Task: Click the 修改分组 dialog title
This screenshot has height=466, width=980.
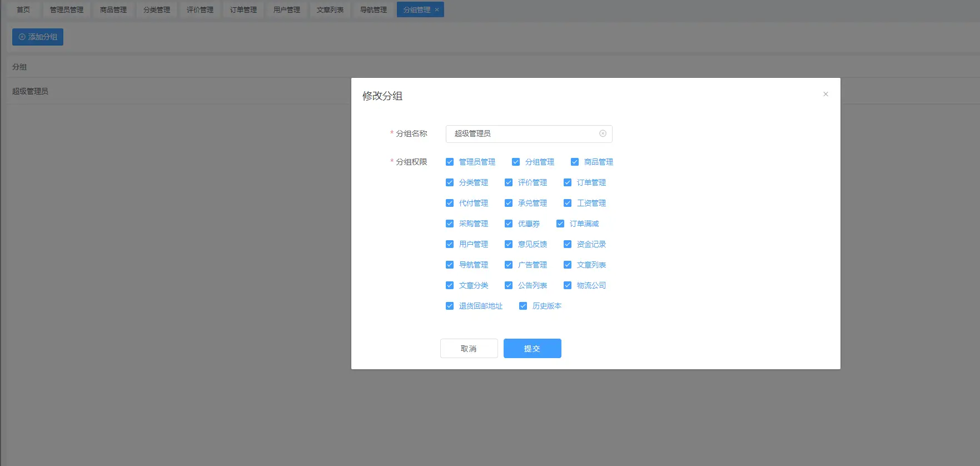Action: click(x=382, y=96)
